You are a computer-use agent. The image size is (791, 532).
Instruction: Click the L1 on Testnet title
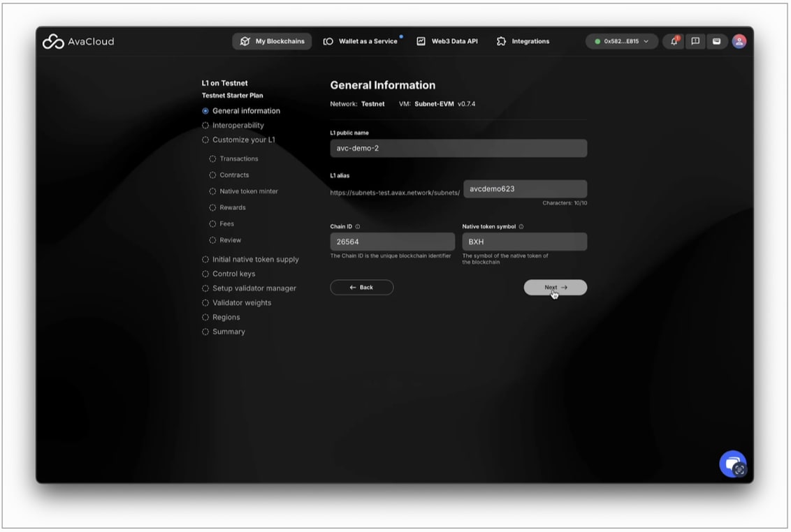[225, 83]
